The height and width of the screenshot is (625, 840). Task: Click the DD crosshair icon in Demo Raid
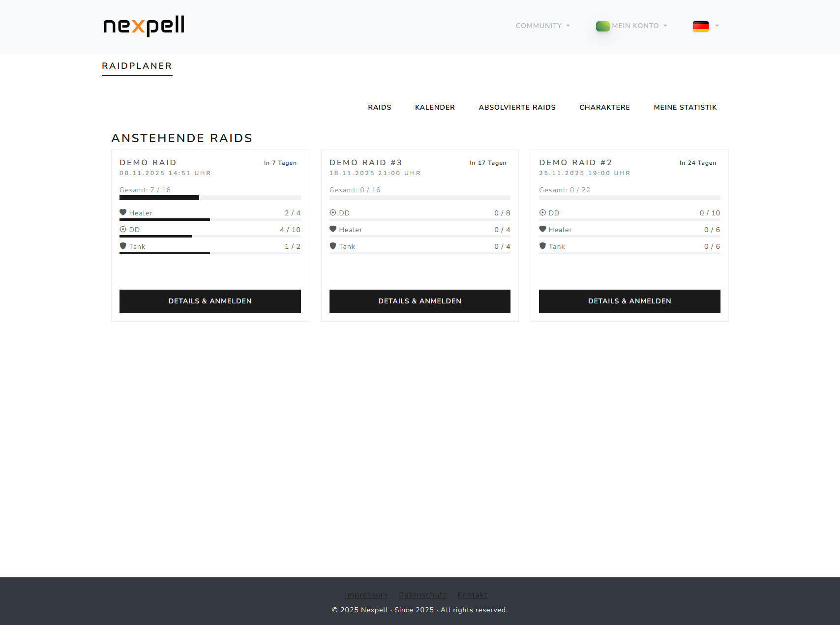click(123, 229)
